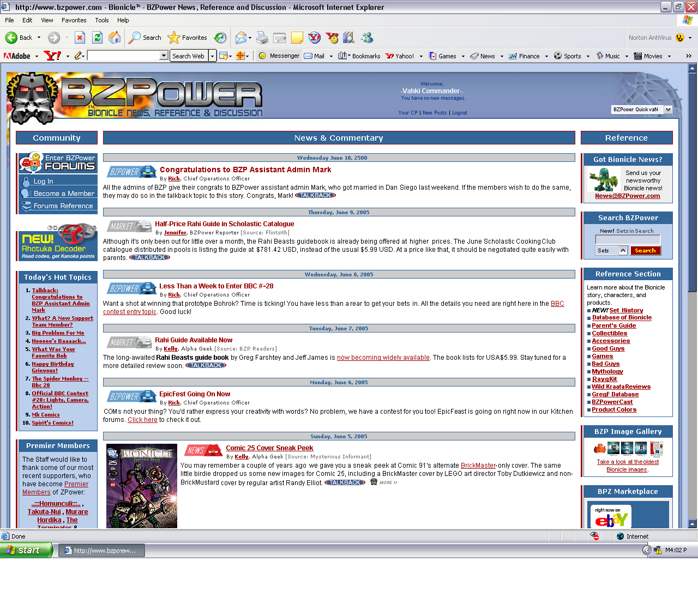Open the Help menu

(123, 20)
